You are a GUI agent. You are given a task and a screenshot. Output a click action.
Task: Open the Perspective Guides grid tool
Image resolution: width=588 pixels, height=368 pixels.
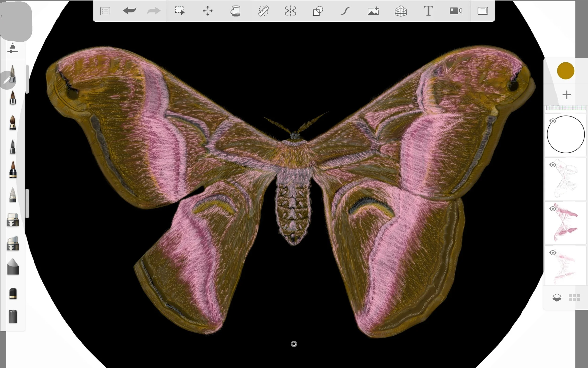401,11
